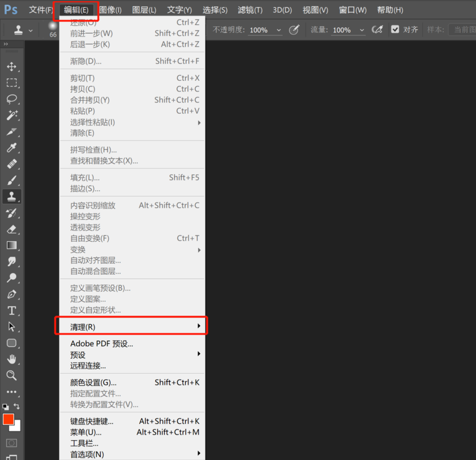Select the Dodge tool
Image resolution: width=476 pixels, height=460 pixels.
[12, 277]
